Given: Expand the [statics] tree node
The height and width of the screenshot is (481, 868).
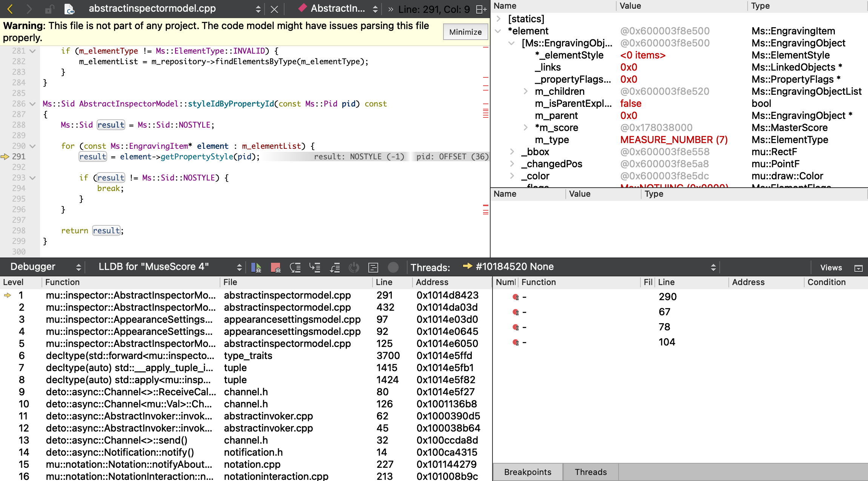Looking at the screenshot, I should coord(499,19).
